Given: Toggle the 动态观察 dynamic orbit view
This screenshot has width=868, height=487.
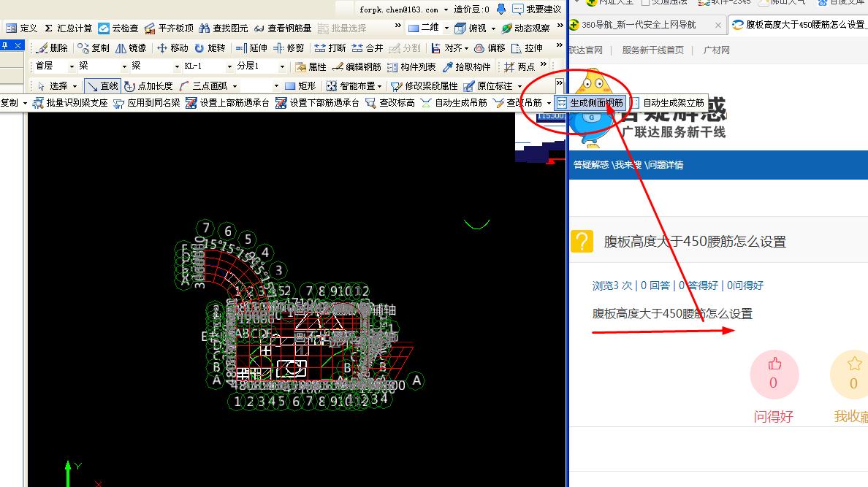Looking at the screenshot, I should [525, 28].
